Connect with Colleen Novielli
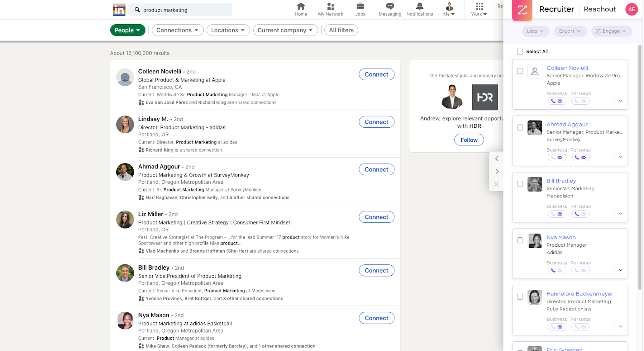644x351 pixels. [x=376, y=75]
